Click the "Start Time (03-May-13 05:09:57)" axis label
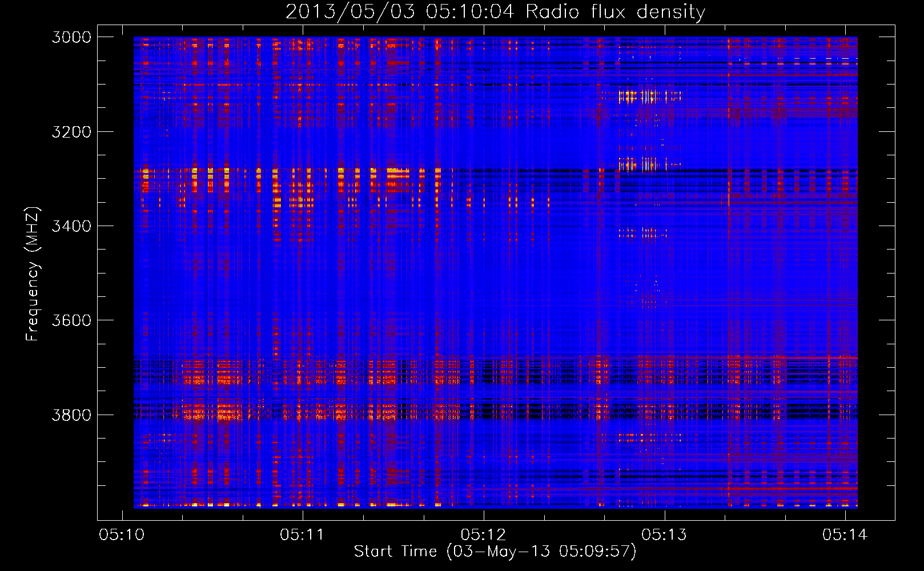This screenshot has height=571, width=924. pyautogui.click(x=495, y=551)
